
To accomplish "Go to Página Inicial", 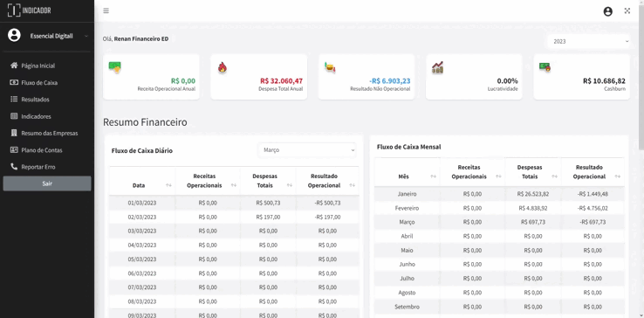I will [38, 66].
